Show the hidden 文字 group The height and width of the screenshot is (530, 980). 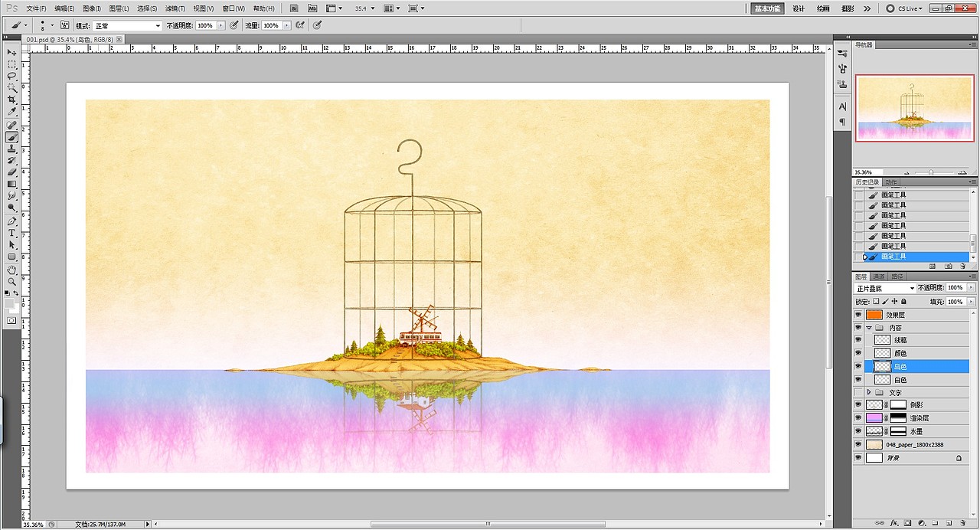click(857, 392)
